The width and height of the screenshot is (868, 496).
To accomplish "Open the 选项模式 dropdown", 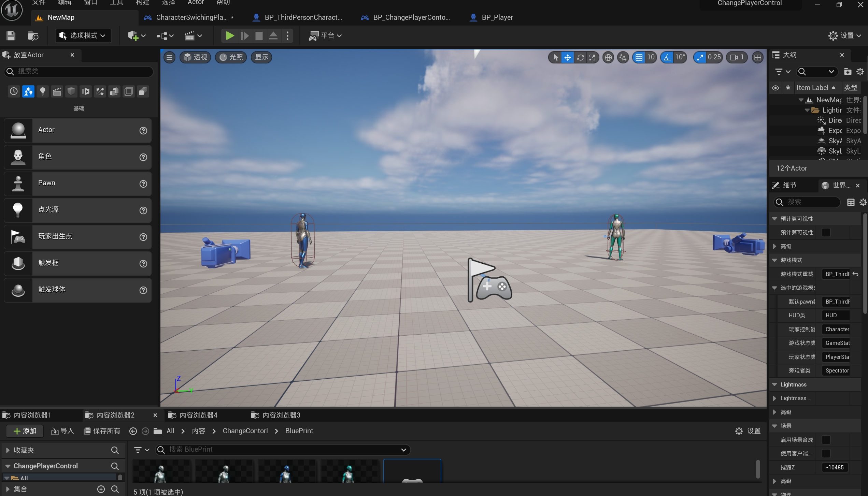I will coord(84,36).
